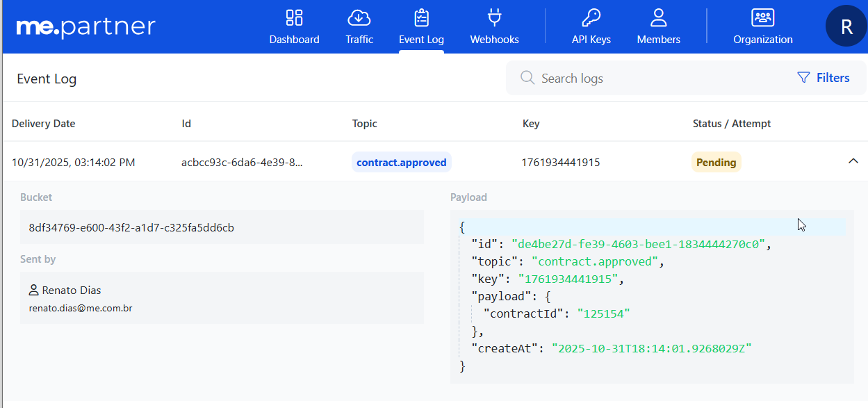Click the renato.dias@me.com.br email
Screen dimensions: 868x408
pos(81,308)
